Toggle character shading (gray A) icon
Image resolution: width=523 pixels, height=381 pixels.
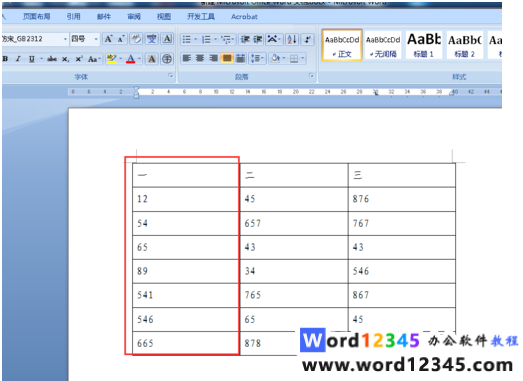152,59
